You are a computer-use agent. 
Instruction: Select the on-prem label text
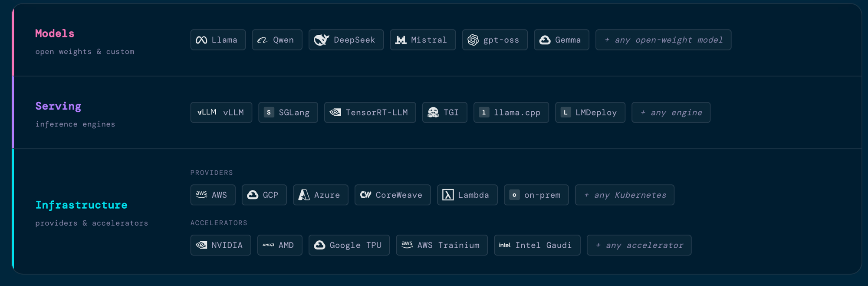542,196
